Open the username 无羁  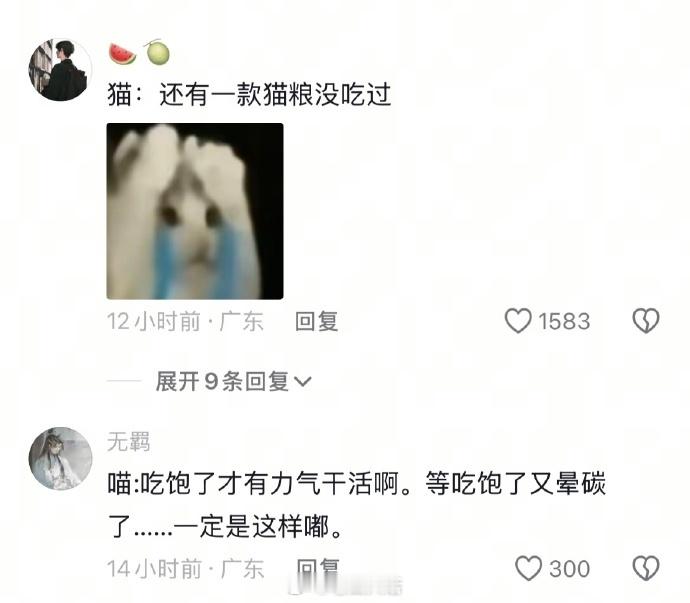[x=128, y=441]
